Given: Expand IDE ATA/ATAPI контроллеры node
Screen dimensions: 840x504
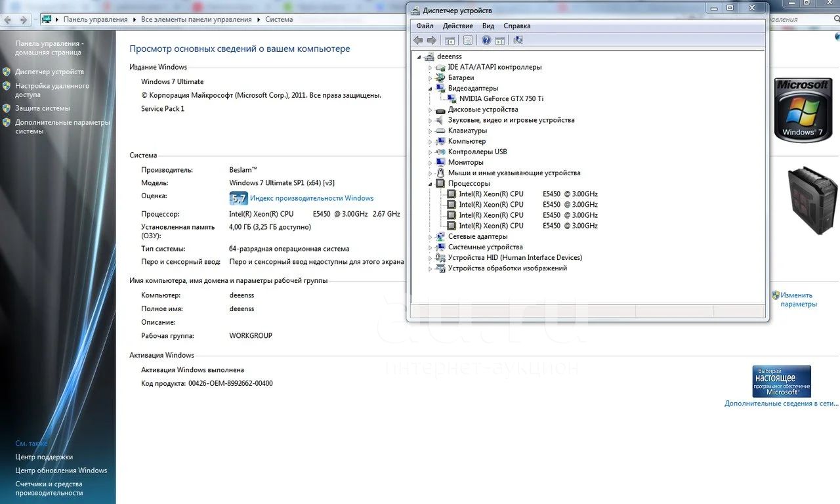Looking at the screenshot, I should click(x=430, y=68).
